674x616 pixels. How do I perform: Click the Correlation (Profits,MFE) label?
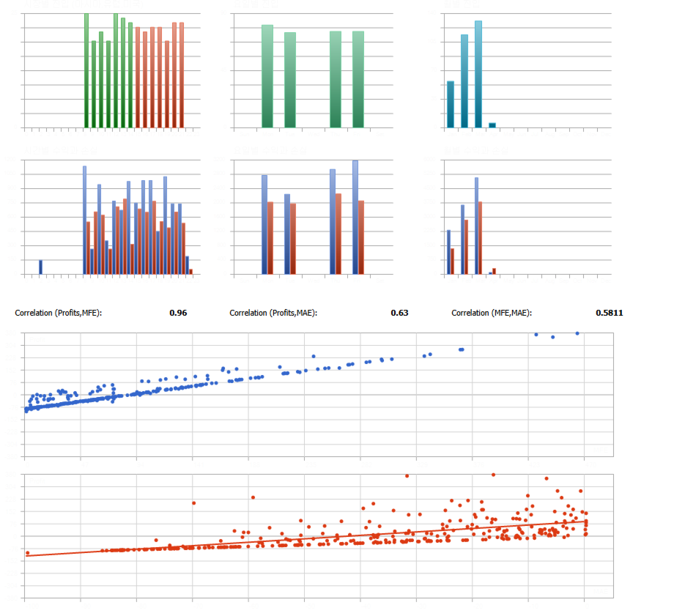pos(59,313)
